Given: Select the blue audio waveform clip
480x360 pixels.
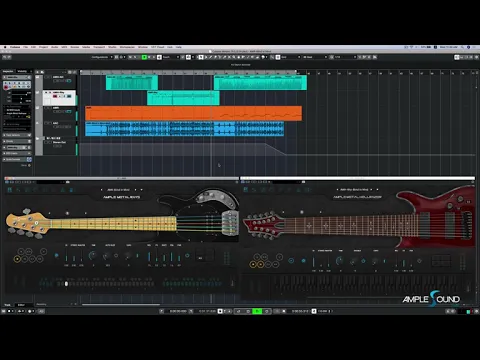Looking at the screenshot, I should (x=185, y=129).
